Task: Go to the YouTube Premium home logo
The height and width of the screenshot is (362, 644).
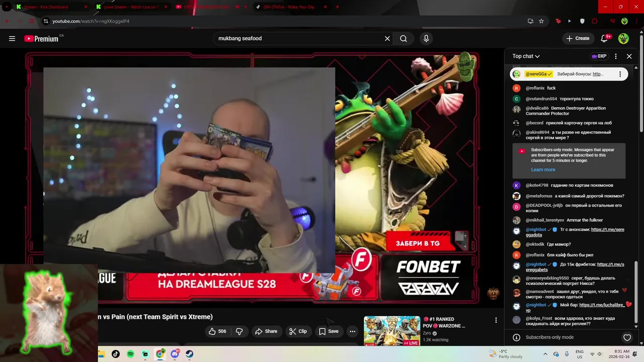Action: point(42,38)
